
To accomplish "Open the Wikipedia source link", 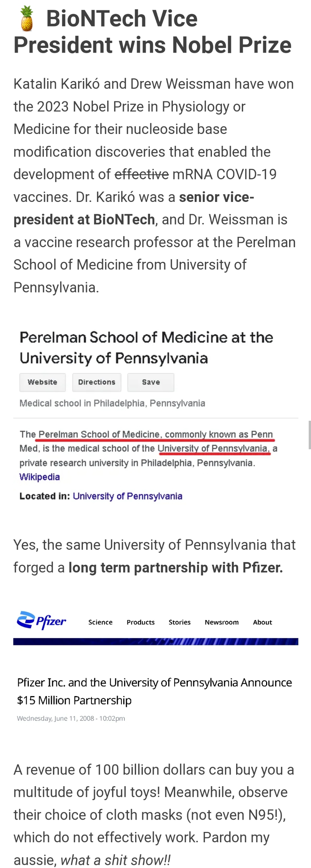I will 40,477.
